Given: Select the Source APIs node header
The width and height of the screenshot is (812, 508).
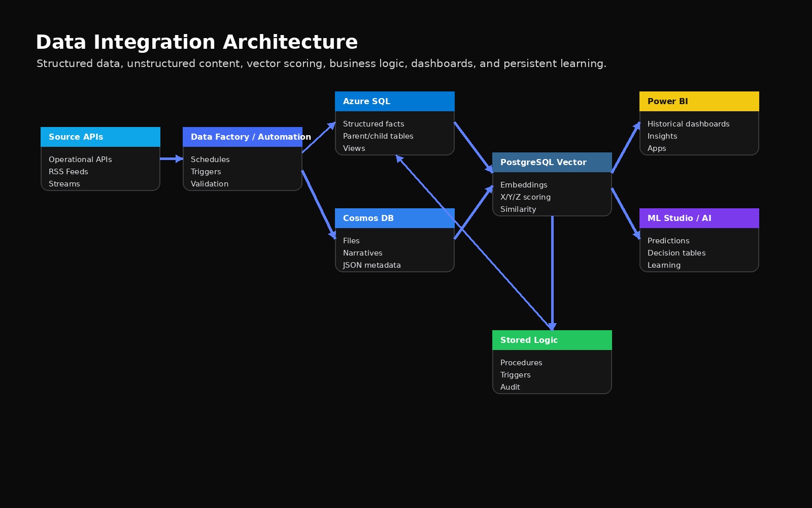Looking at the screenshot, I should tap(100, 137).
